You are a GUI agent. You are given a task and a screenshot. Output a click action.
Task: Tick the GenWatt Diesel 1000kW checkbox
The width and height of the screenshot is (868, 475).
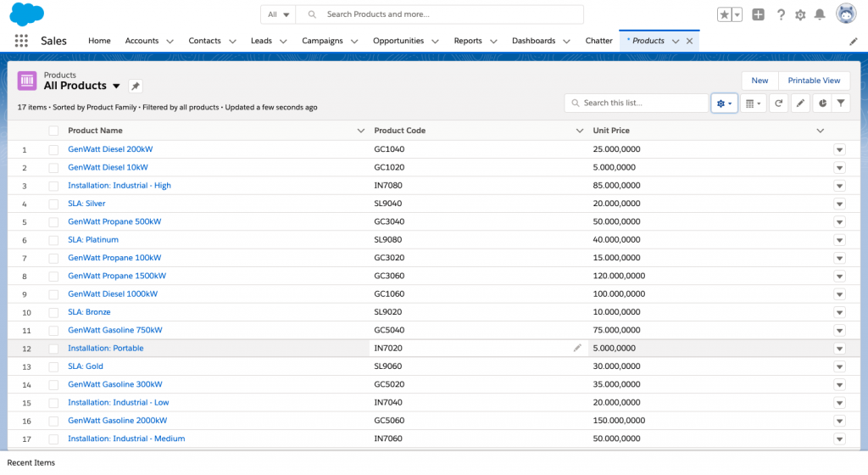53,294
